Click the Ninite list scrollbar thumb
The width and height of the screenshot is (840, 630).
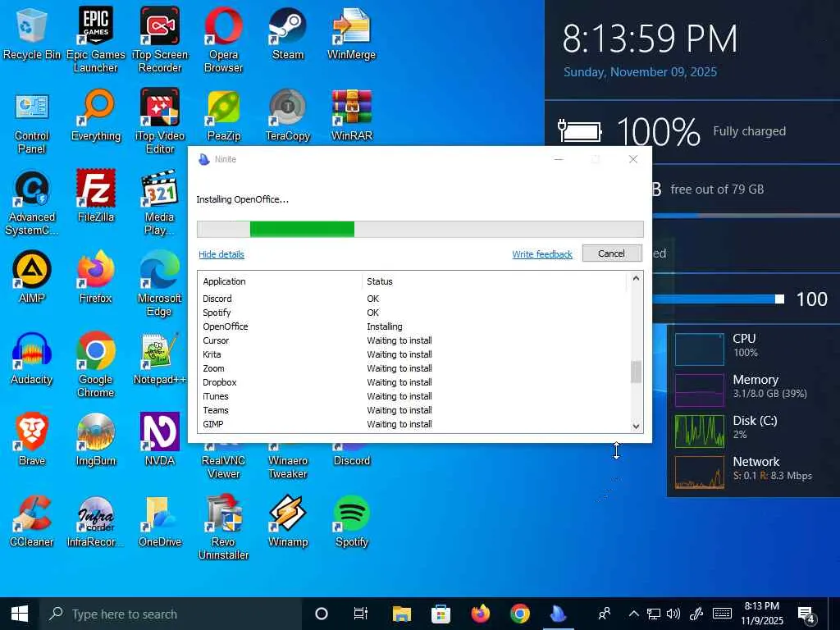click(636, 372)
